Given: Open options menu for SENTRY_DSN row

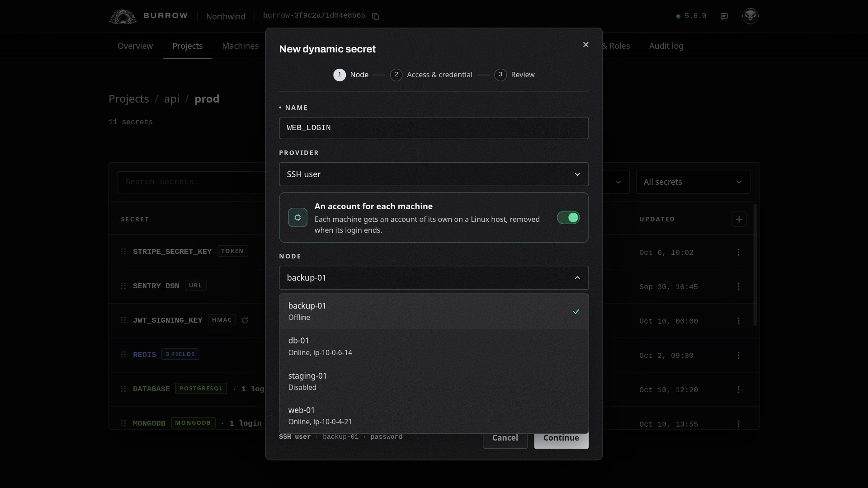Looking at the screenshot, I should click(739, 286).
